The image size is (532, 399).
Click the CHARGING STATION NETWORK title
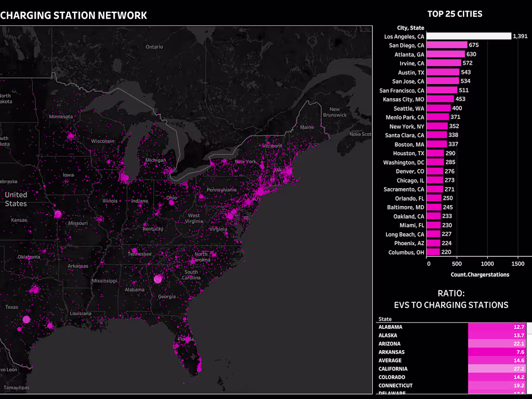pos(74,15)
